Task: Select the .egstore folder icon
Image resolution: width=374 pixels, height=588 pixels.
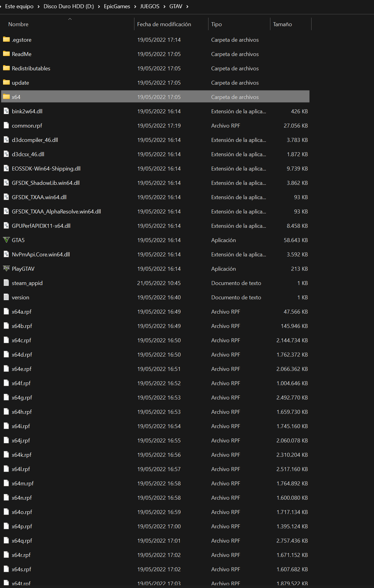Action: [6, 40]
